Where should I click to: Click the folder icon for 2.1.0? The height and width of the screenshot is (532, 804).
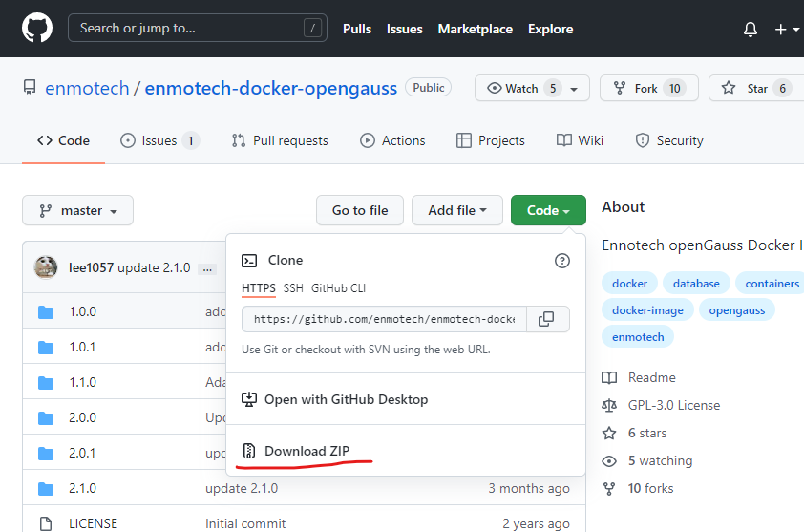pos(46,489)
